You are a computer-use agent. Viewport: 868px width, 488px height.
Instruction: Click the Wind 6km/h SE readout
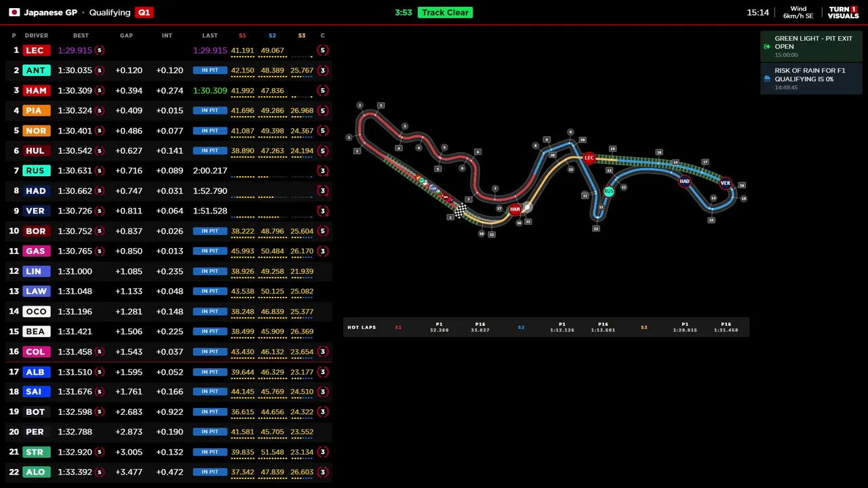pos(798,12)
